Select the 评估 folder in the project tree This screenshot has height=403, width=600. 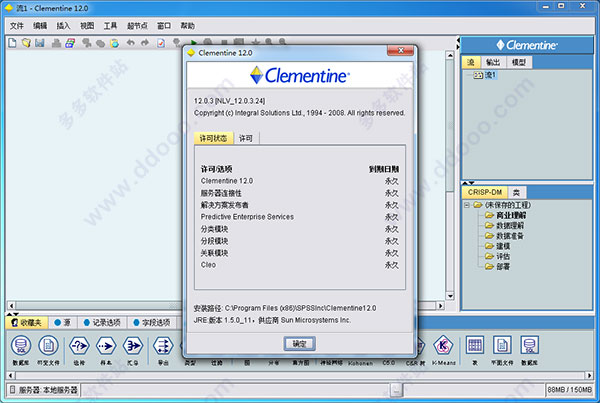click(x=498, y=256)
